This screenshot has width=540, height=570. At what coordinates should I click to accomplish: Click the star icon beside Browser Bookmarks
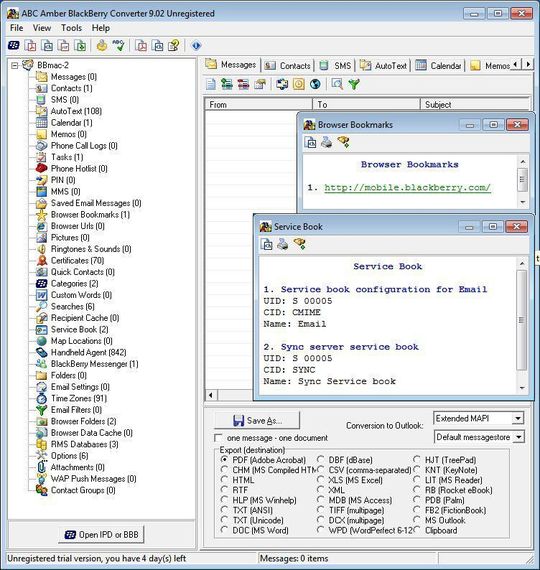(42, 214)
